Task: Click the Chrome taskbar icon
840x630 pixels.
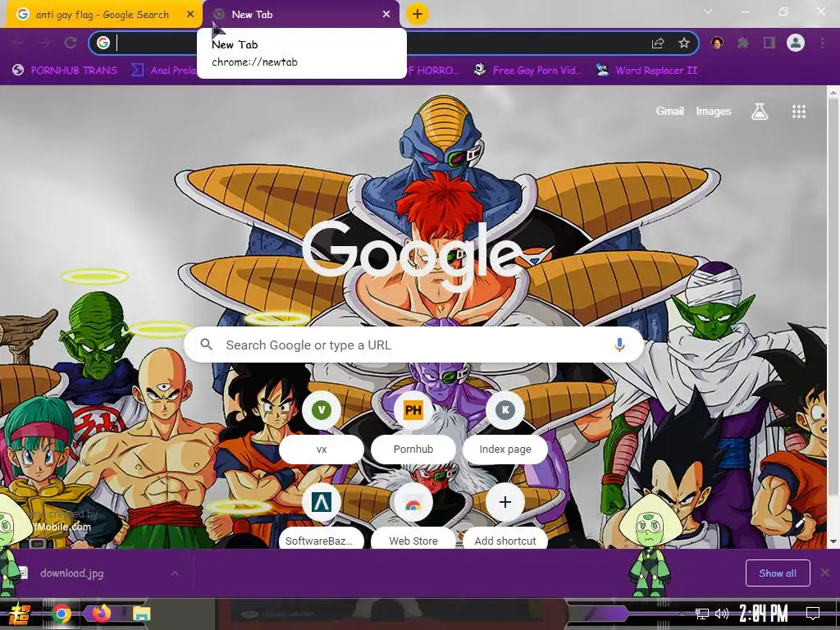Action: coord(61,614)
